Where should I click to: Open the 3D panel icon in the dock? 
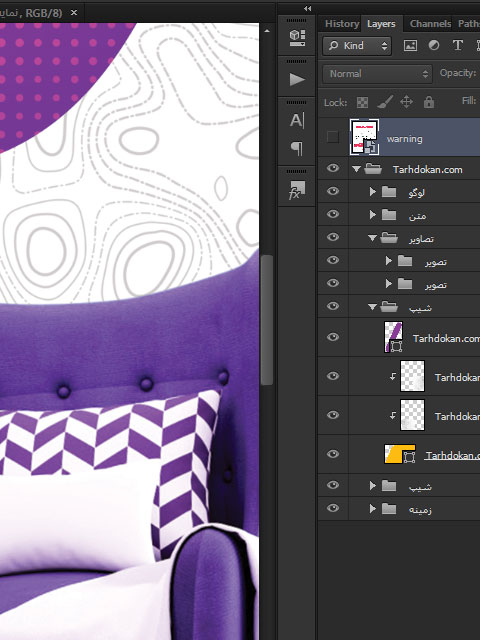[297, 38]
